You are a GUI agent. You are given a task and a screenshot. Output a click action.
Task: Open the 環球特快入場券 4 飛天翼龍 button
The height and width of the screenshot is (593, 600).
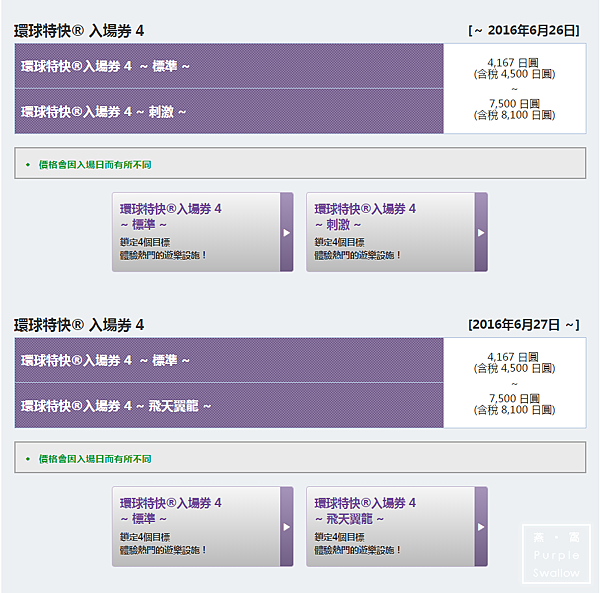390,527
